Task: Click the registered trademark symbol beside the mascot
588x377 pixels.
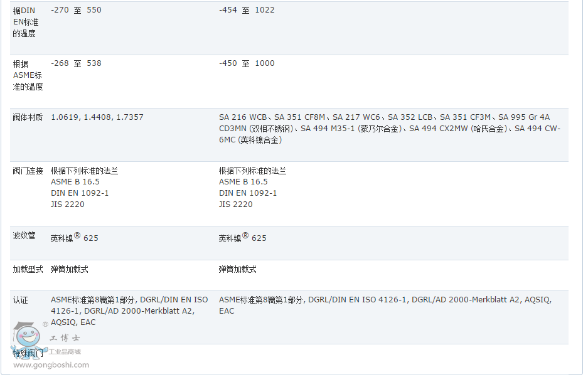Action: (45, 324)
